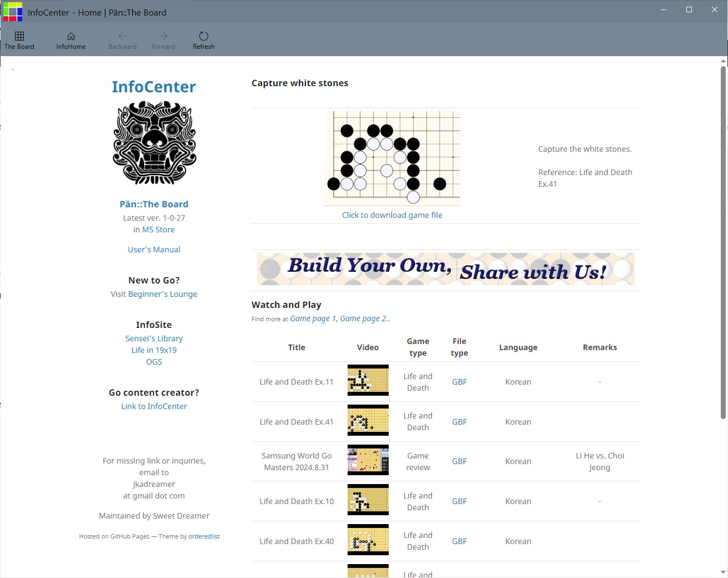The image size is (728, 578).
Task: Open the InfoCenter heading link
Action: click(x=154, y=87)
